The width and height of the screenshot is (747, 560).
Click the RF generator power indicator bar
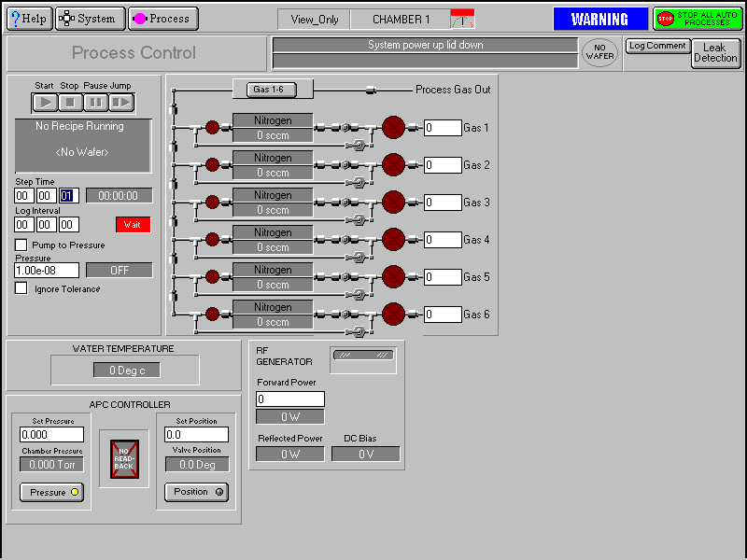364,355
